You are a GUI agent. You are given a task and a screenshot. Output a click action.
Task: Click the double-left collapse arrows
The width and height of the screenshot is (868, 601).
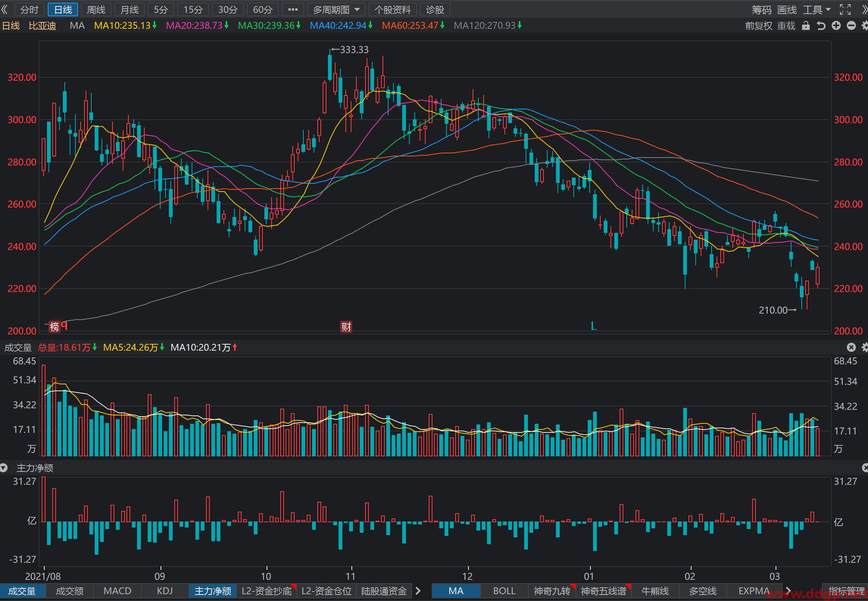5,9
